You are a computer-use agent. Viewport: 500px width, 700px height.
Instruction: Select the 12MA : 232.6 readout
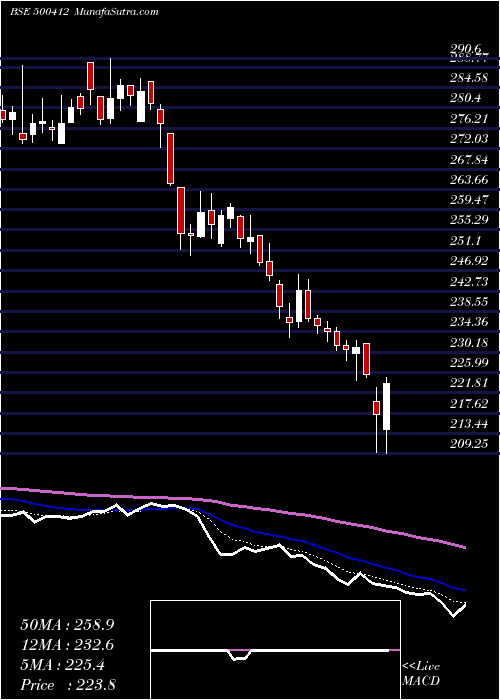pyautogui.click(x=67, y=645)
